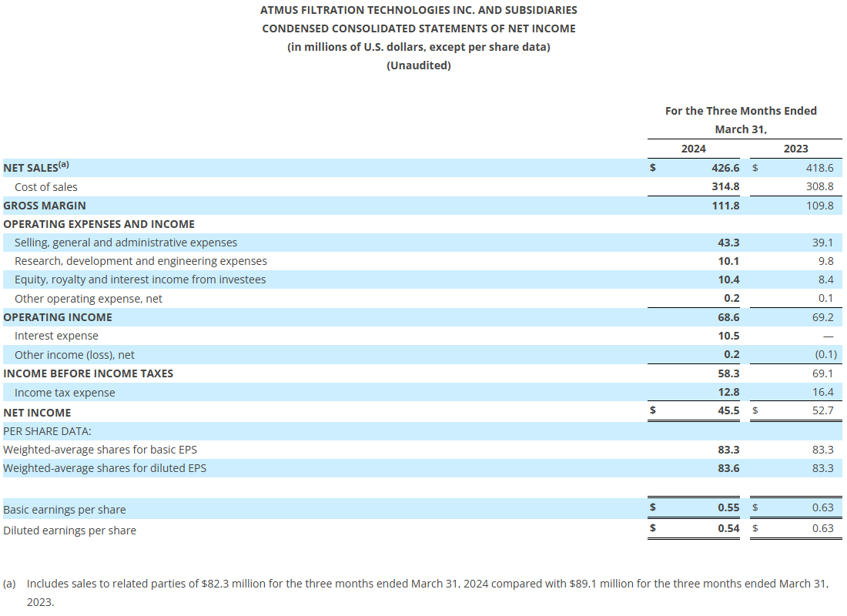Select interest expense value 10.5

[728, 336]
